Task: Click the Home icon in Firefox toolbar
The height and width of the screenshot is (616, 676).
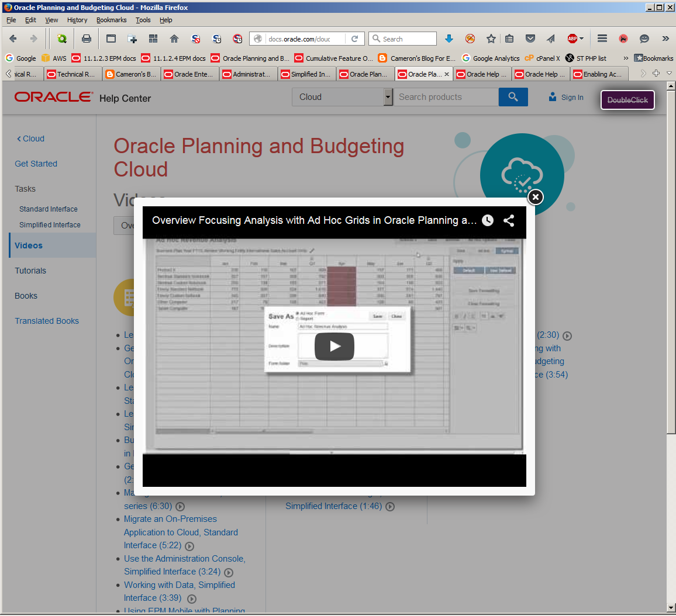Action: (174, 39)
